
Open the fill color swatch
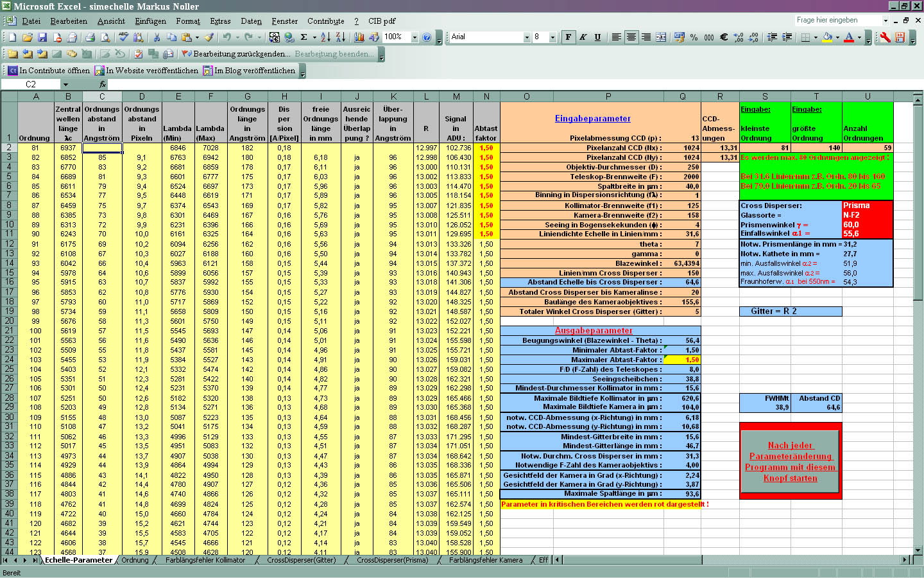[x=828, y=37]
